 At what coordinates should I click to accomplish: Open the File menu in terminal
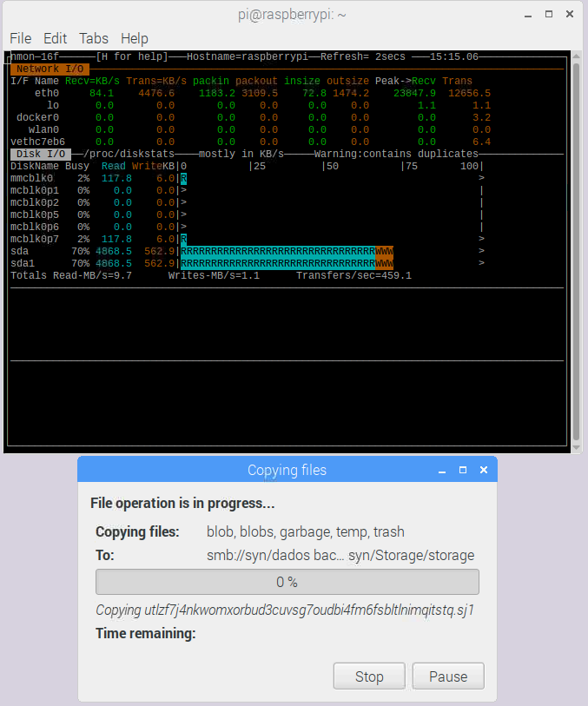(x=20, y=38)
